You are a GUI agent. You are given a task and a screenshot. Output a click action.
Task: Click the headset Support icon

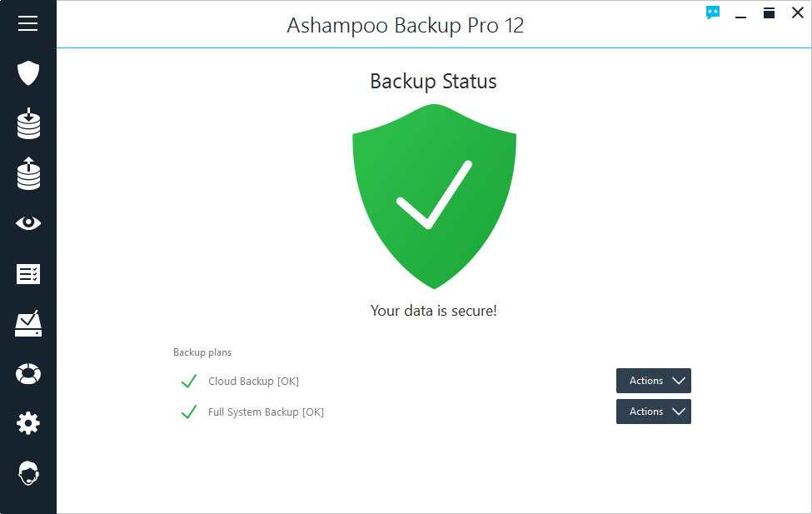pos(28,474)
